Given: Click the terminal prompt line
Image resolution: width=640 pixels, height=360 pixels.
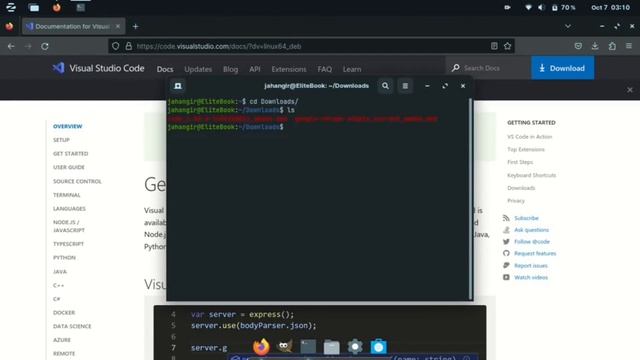Looking at the screenshot, I should point(225,127).
